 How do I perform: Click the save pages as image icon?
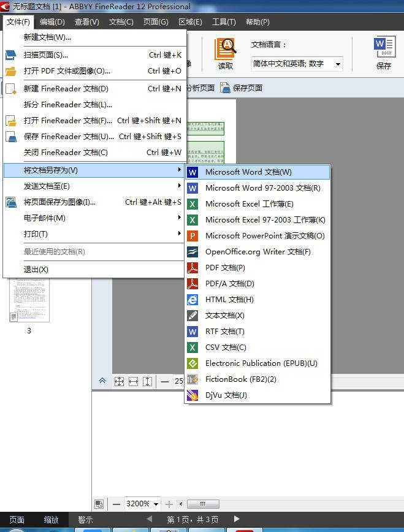[x=11, y=202]
